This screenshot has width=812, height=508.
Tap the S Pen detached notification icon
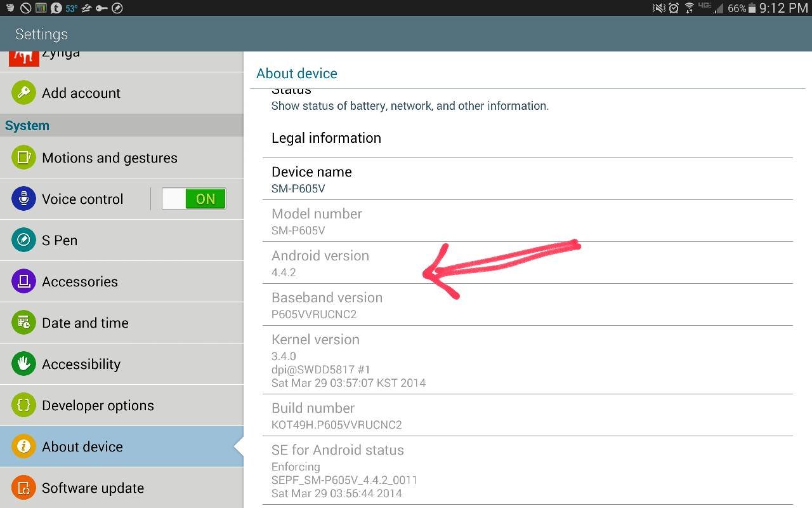(x=117, y=8)
